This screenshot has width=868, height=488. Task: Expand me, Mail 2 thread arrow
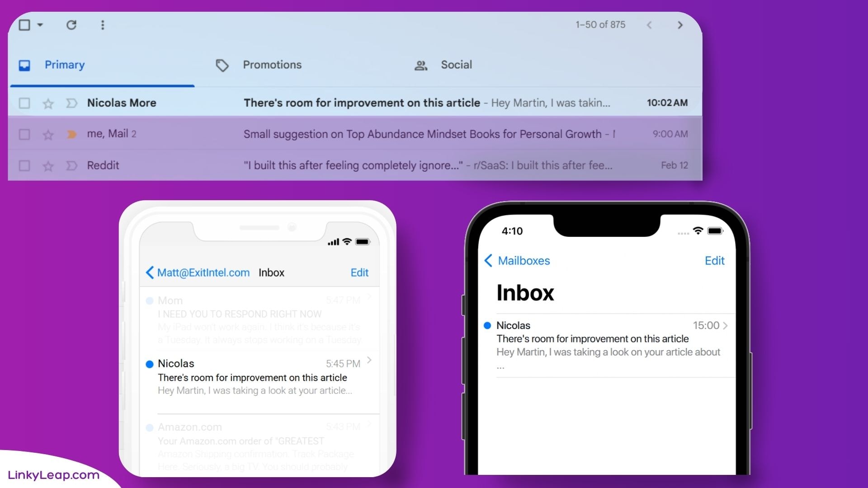tap(71, 133)
